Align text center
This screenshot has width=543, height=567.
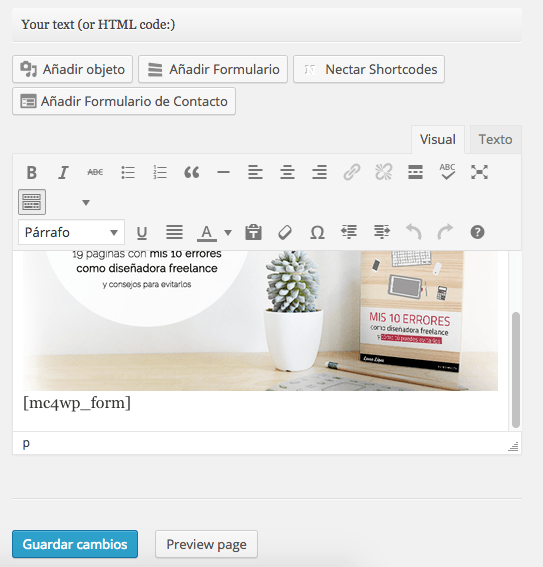coord(287,172)
